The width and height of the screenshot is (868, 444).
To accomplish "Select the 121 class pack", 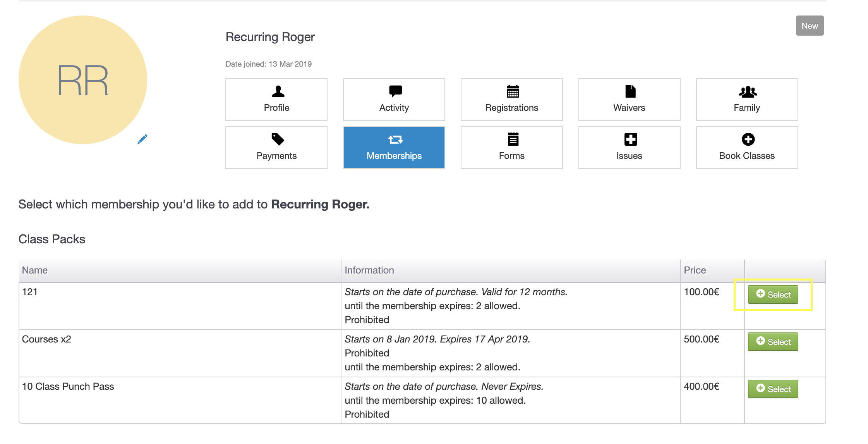I will [x=773, y=294].
